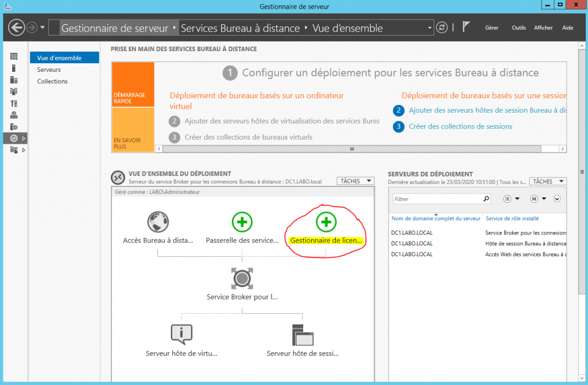Open the Afficher menu

click(x=543, y=28)
